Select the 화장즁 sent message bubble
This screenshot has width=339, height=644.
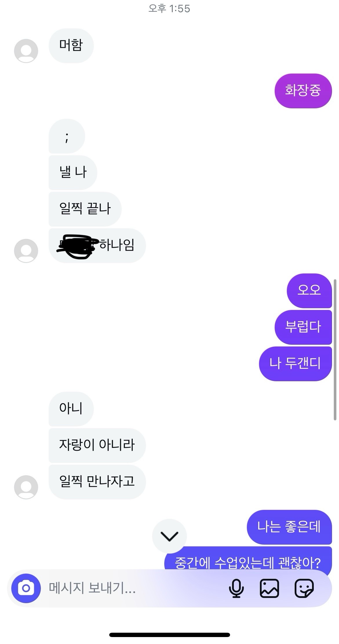coord(303,91)
